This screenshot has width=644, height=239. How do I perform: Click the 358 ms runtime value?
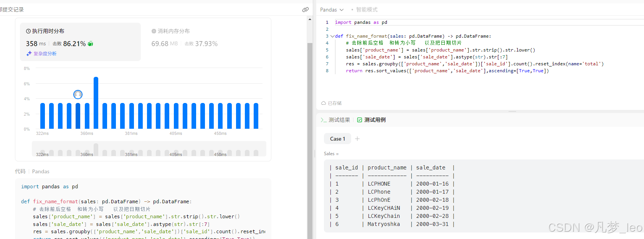tap(36, 44)
